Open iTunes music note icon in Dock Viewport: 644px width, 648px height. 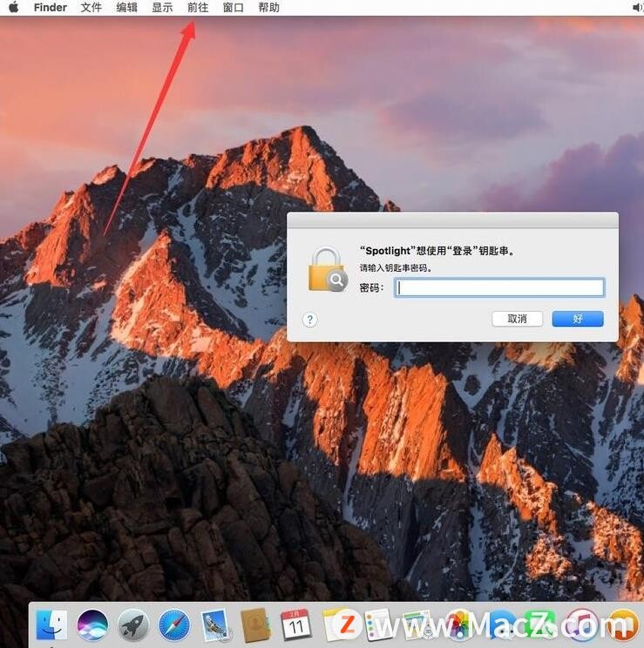pos(581,624)
